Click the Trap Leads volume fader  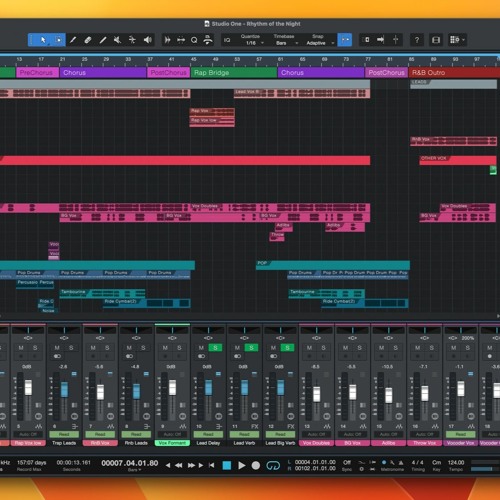[64, 389]
